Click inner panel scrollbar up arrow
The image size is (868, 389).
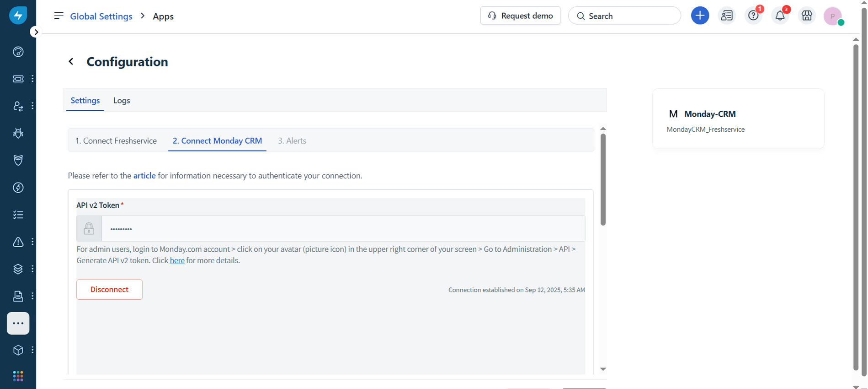(603, 129)
